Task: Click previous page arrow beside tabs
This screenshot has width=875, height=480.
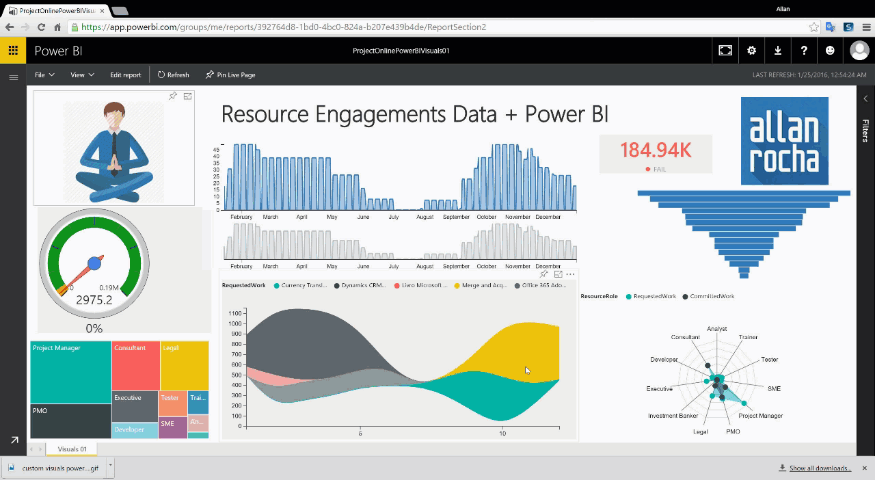Action: 32,449
